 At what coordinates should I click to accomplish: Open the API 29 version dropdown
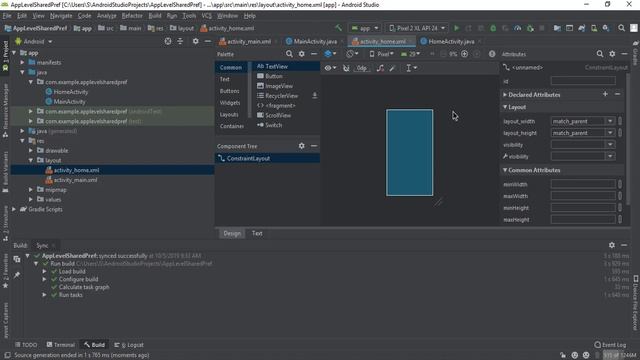410,54
